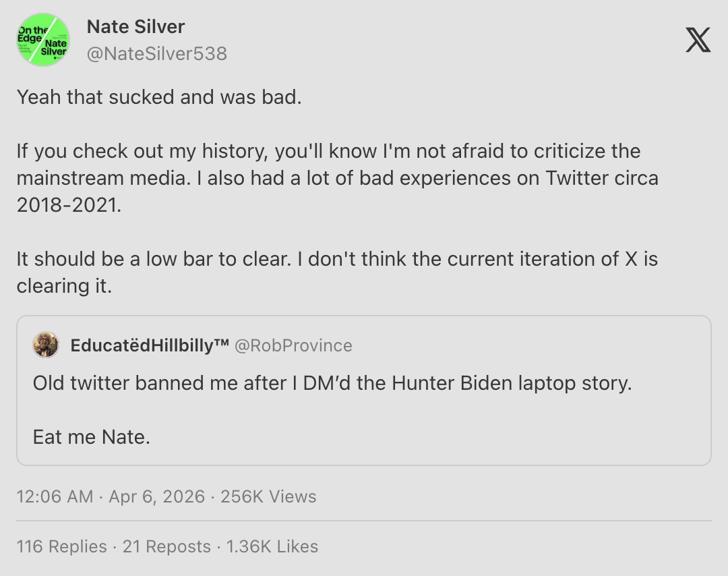Viewport: 728px width, 576px height.
Task: Open the quoted Hunter Biden laptop tweet text
Action: tap(332, 383)
